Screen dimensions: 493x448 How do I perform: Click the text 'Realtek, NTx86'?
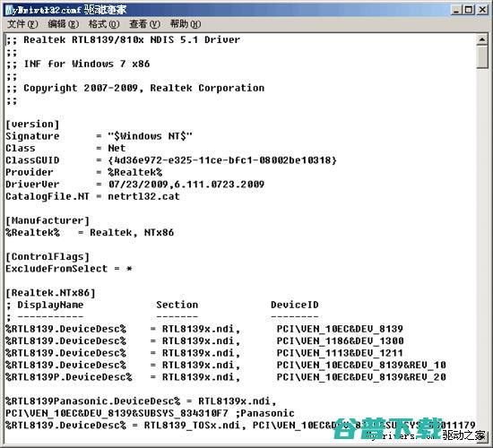[132, 233]
